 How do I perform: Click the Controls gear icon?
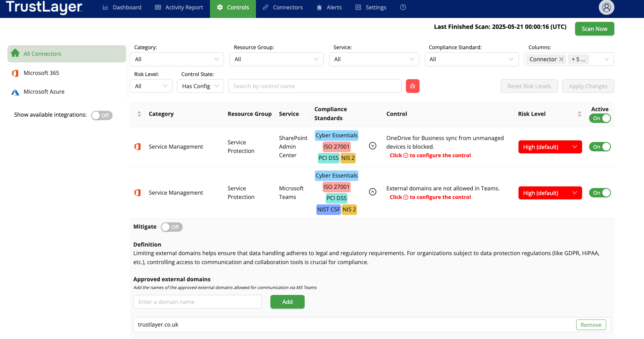(x=220, y=7)
